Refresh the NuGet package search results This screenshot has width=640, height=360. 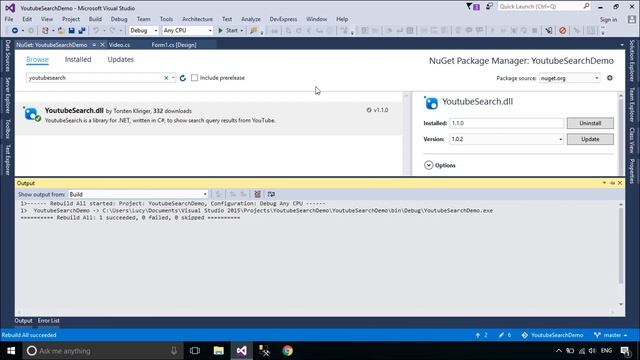click(183, 78)
